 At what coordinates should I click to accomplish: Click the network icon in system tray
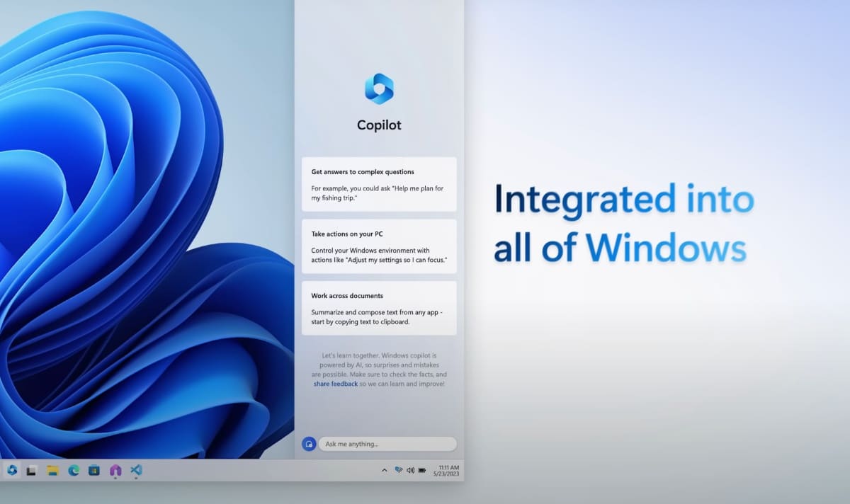pos(398,470)
